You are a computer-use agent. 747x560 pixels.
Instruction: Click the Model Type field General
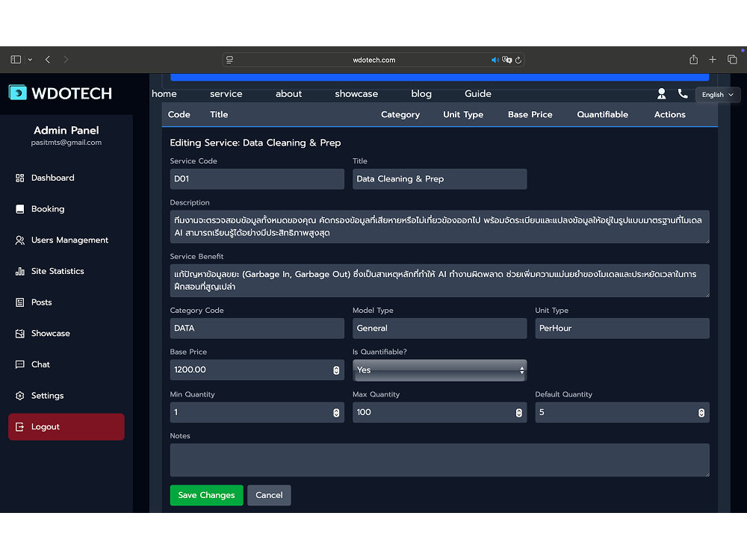(x=439, y=328)
